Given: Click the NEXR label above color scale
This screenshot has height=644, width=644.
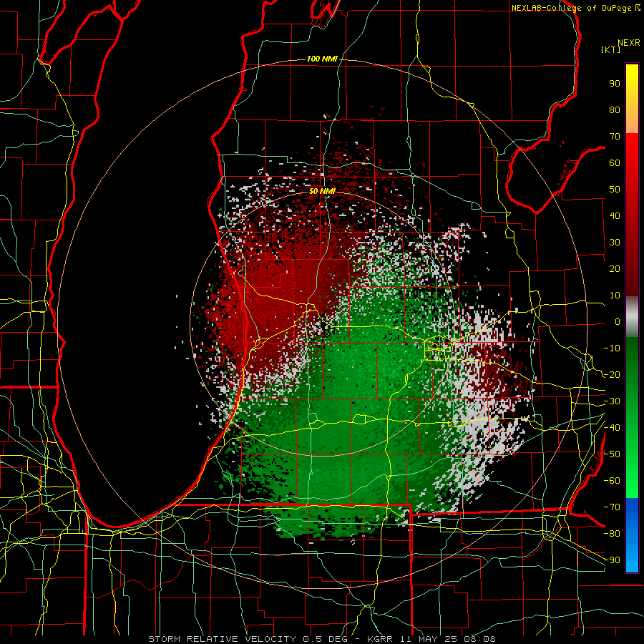Looking at the screenshot, I should coord(629,43).
